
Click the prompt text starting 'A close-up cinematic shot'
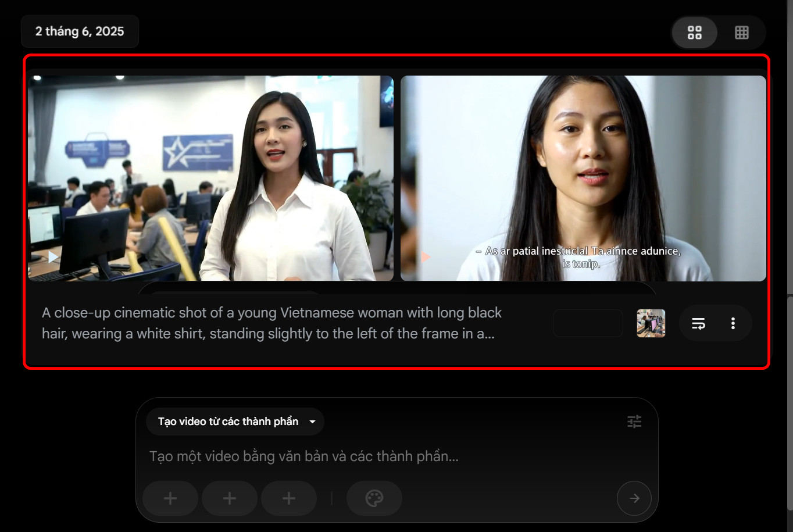(x=272, y=323)
